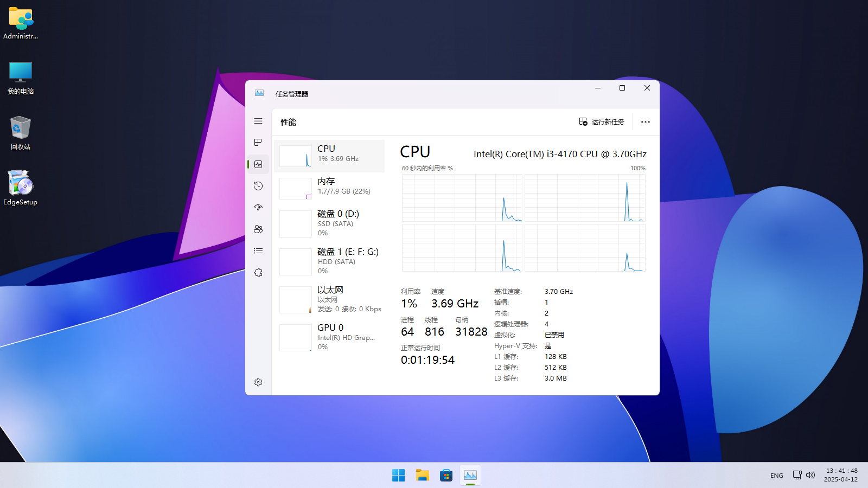
Task: Click the top-left CPU core graph
Action: pyautogui.click(x=462, y=198)
